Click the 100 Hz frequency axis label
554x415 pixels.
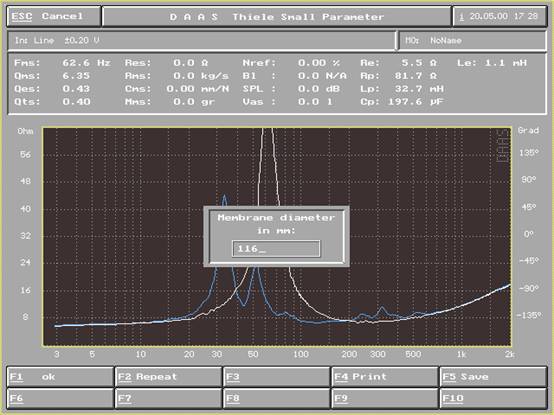tap(301, 354)
